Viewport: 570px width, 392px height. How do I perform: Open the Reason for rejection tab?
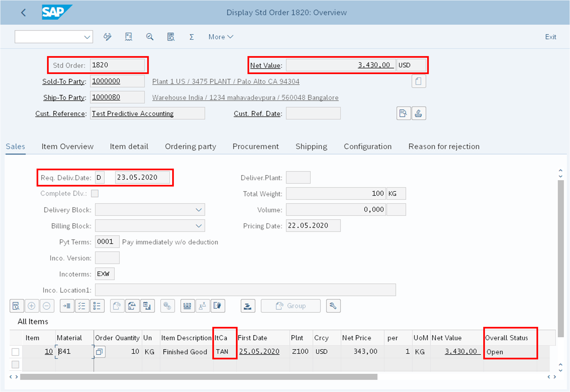(x=443, y=146)
